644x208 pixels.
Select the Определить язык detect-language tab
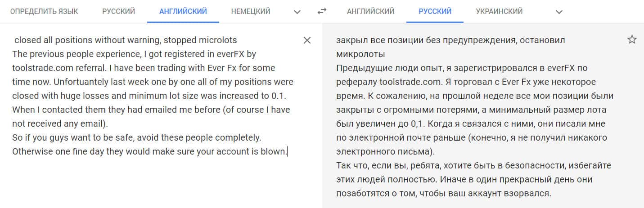tap(44, 12)
